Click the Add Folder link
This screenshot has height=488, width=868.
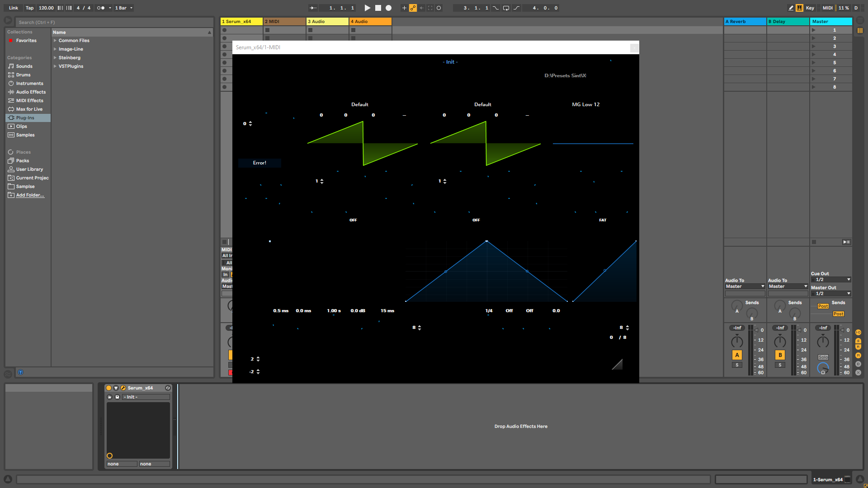(30, 195)
